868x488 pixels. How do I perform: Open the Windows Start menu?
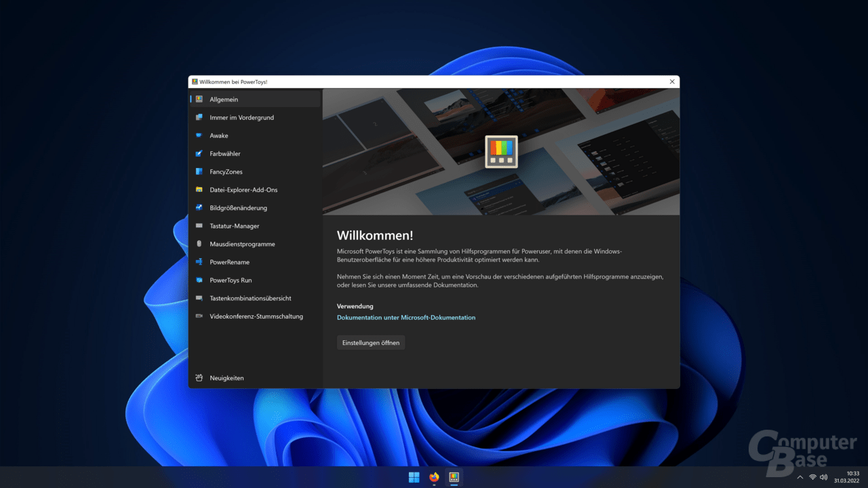coord(414,477)
